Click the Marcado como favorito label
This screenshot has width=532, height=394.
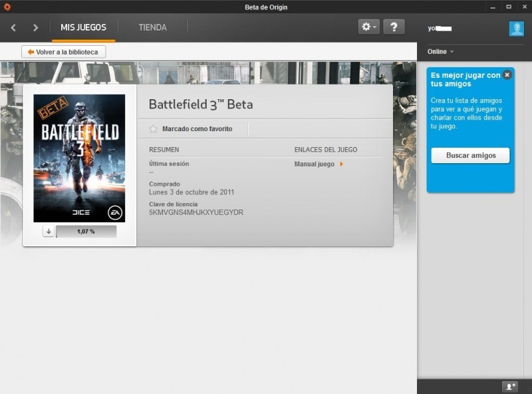pos(197,128)
